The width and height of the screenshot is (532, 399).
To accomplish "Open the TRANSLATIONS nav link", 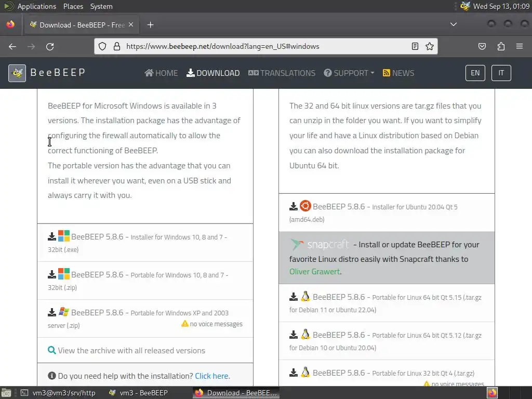I will pyautogui.click(x=282, y=73).
